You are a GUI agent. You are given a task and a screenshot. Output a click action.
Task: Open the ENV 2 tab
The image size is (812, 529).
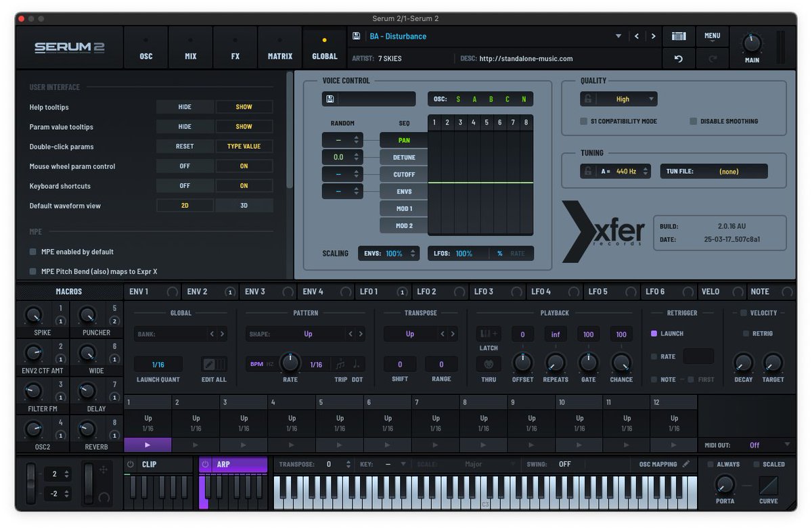210,292
